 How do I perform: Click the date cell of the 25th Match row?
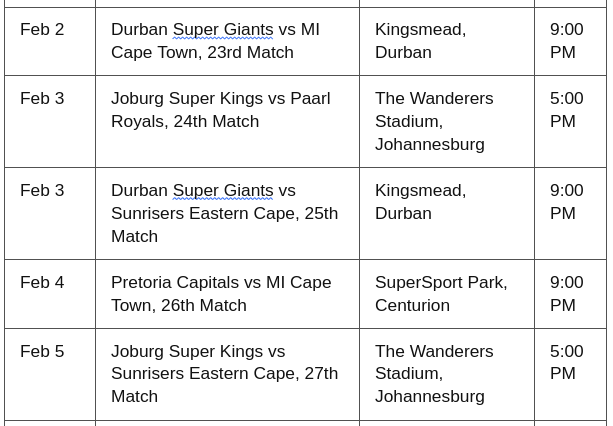[x=50, y=214]
